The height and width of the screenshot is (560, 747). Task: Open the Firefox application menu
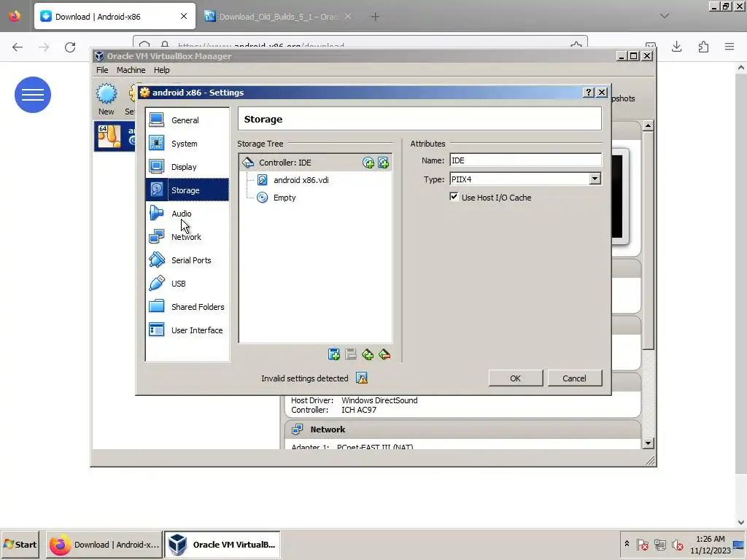pyautogui.click(x=729, y=47)
